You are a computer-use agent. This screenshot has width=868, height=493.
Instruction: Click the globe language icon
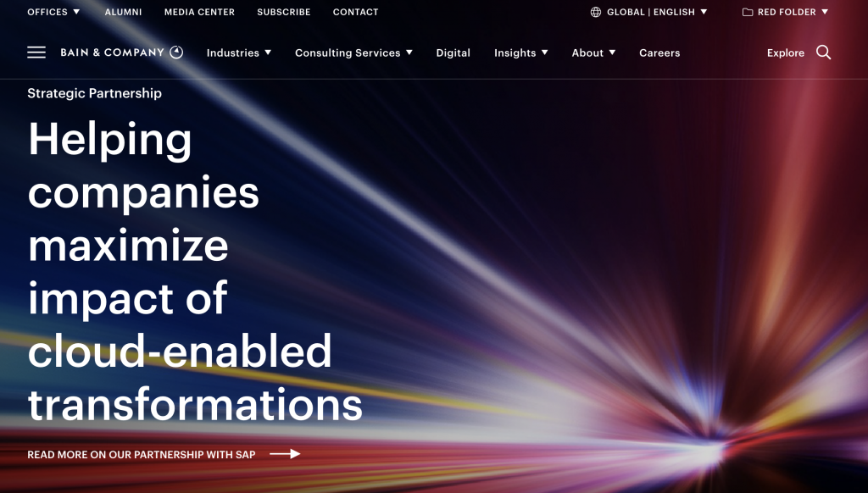click(x=596, y=12)
